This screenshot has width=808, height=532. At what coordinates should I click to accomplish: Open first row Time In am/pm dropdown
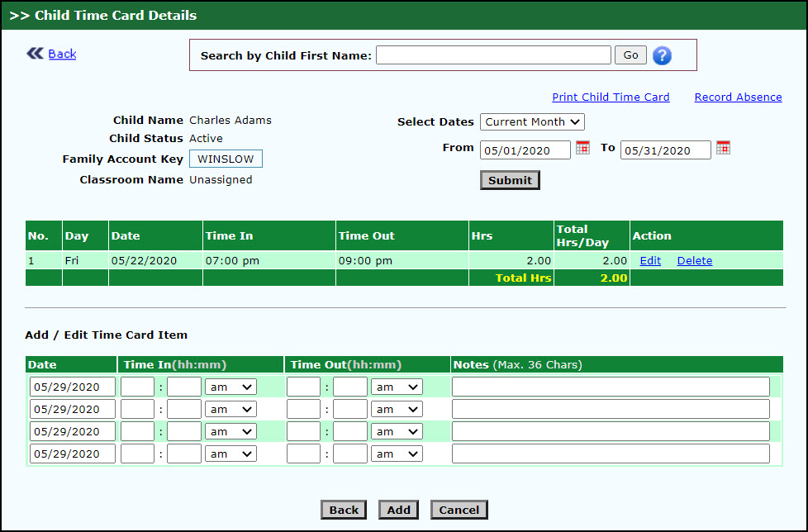pyautogui.click(x=231, y=387)
